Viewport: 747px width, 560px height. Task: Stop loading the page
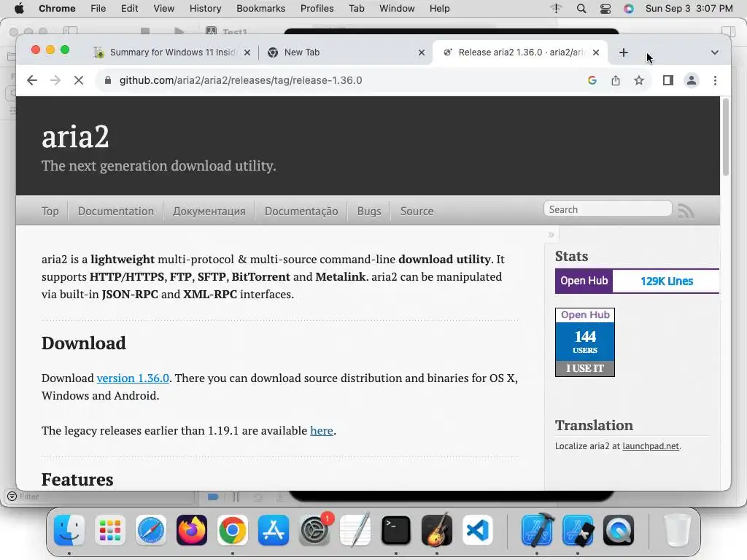[79, 80]
